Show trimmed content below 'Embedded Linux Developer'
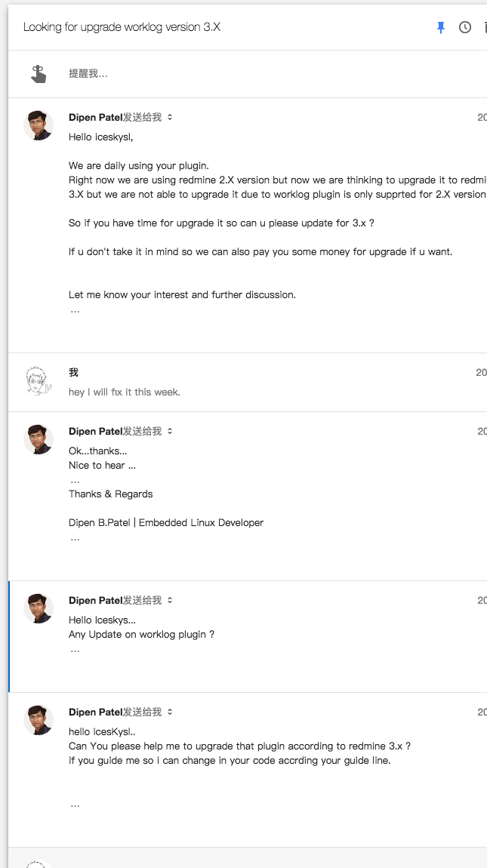This screenshot has height=868, width=487. click(75, 539)
